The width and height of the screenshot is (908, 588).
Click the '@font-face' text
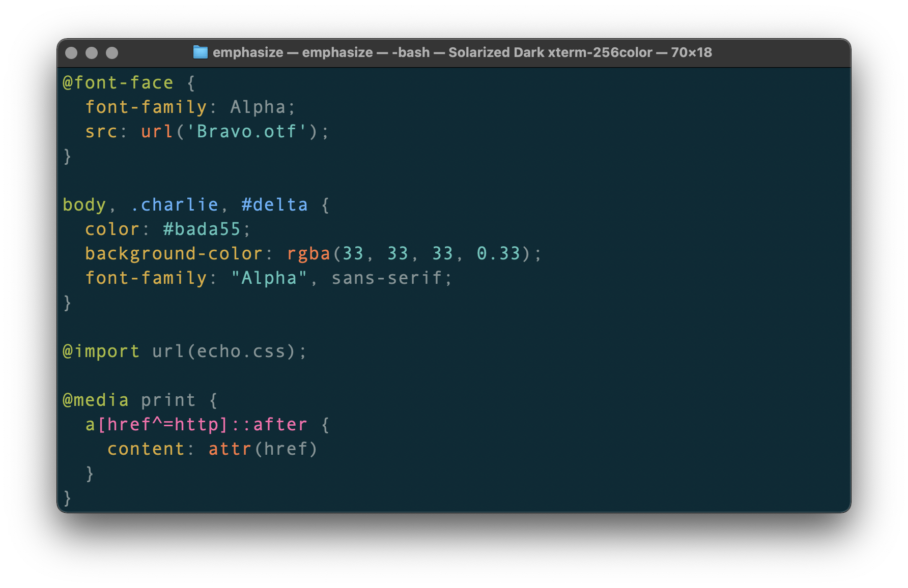[118, 82]
